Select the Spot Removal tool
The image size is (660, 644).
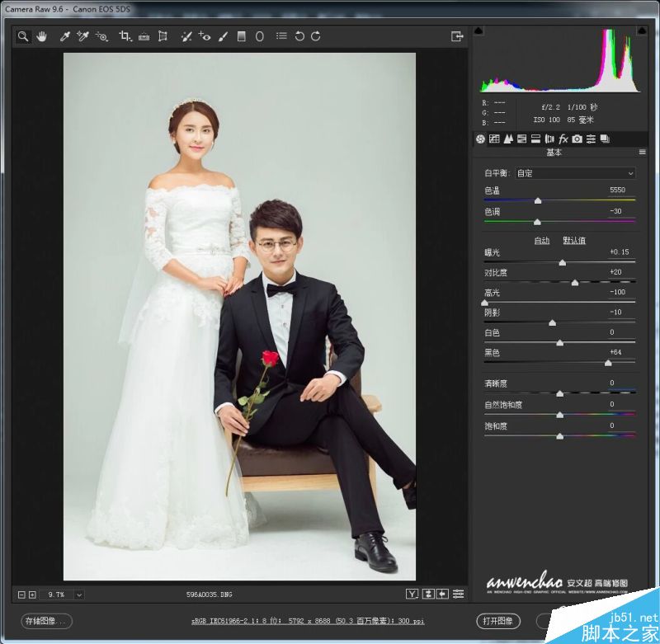(186, 36)
